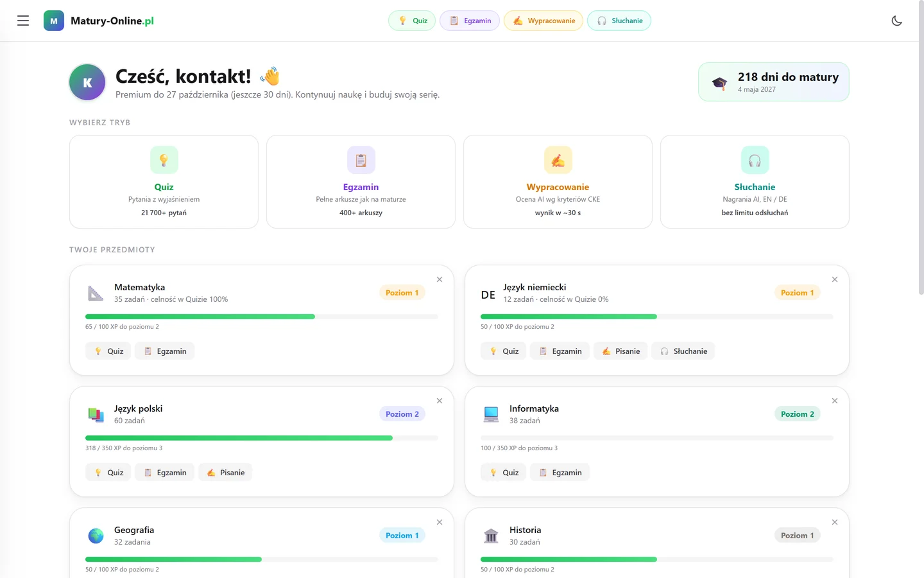Click the Geografia globe icon
Screen dimensions: 924x578
pos(96,536)
